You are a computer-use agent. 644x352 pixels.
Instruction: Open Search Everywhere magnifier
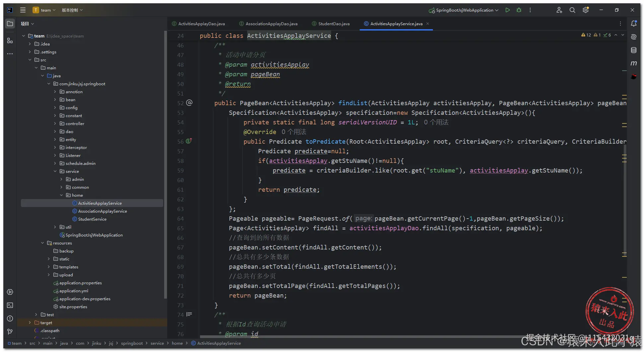click(x=572, y=10)
